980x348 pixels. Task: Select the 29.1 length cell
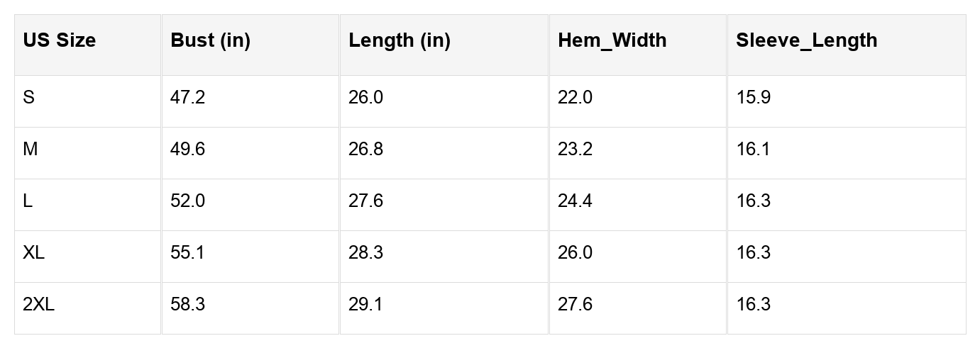pos(365,304)
